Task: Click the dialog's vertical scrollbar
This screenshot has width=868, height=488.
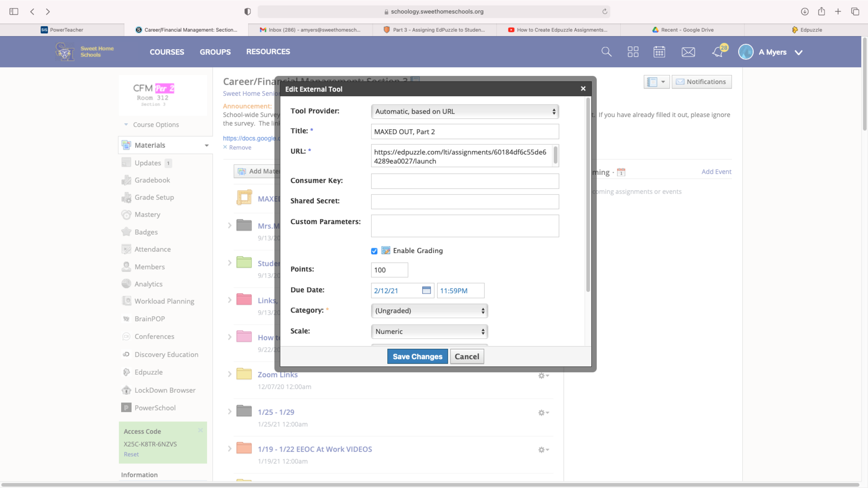Action: click(588, 195)
